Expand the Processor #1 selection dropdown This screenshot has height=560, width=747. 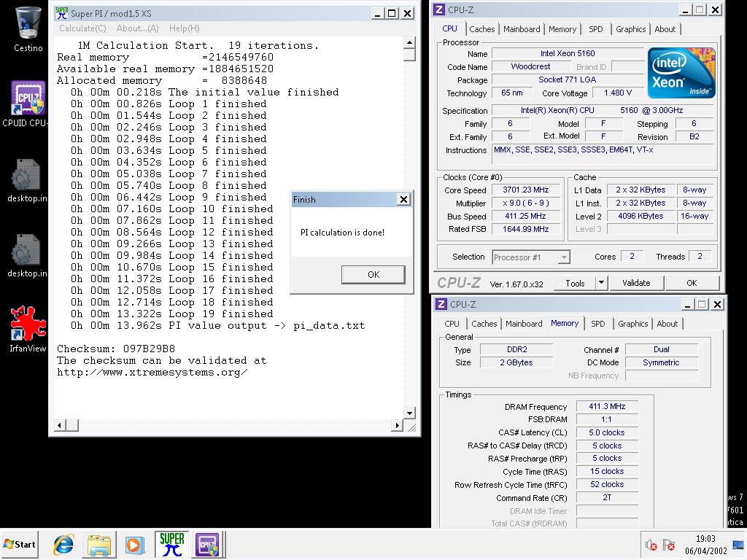[564, 257]
